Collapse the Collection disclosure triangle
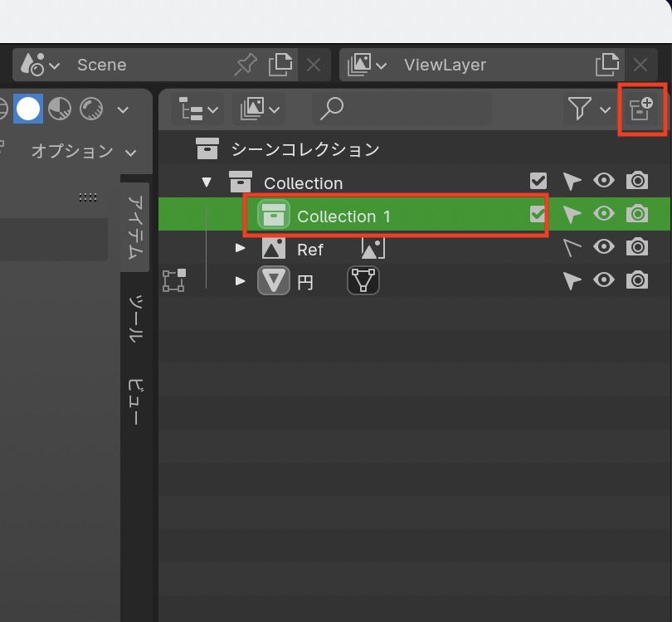The height and width of the screenshot is (622, 672). (x=207, y=182)
